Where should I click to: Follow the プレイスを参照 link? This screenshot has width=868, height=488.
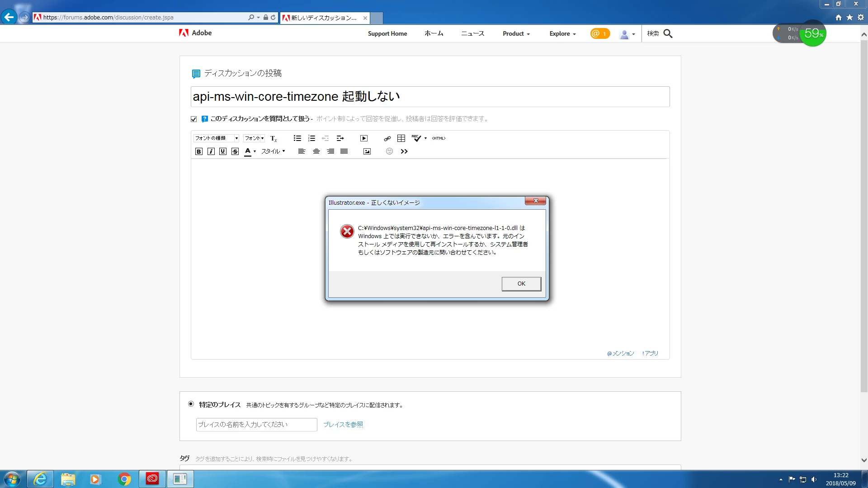343,424
